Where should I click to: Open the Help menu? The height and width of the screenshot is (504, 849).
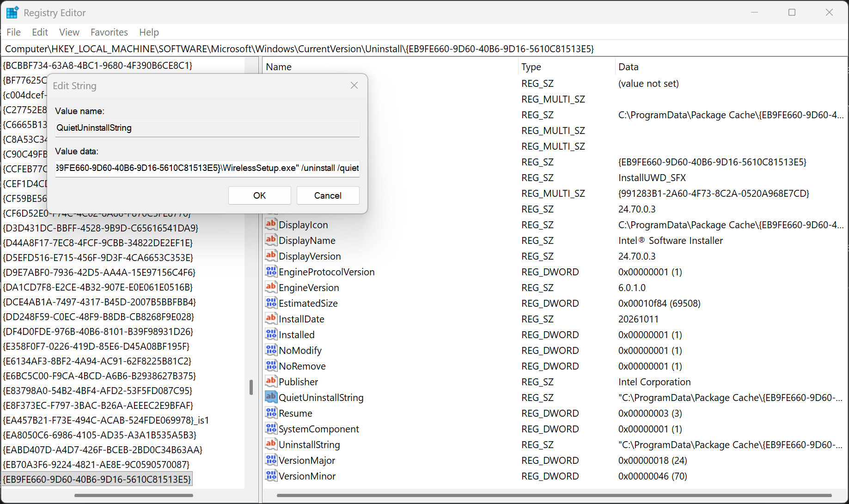[149, 32]
